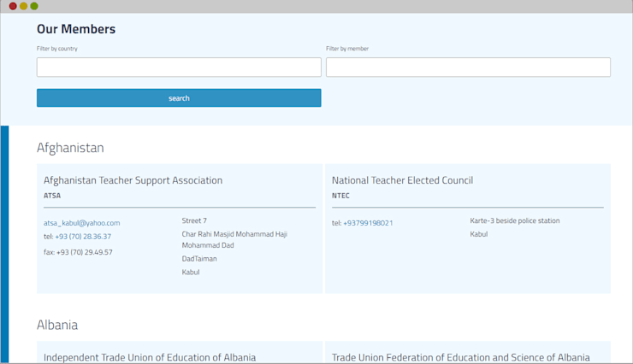Select the Albania country heading
633x364 pixels.
(57, 325)
